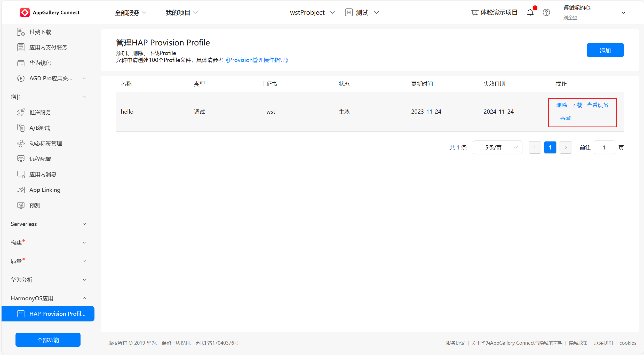Open the help question mark icon
The width and height of the screenshot is (644, 355).
(x=546, y=12)
